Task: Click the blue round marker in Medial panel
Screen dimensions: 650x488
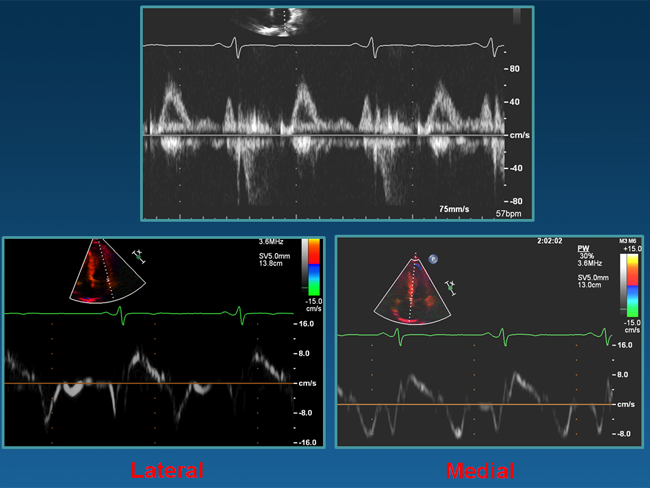Action: (434, 260)
